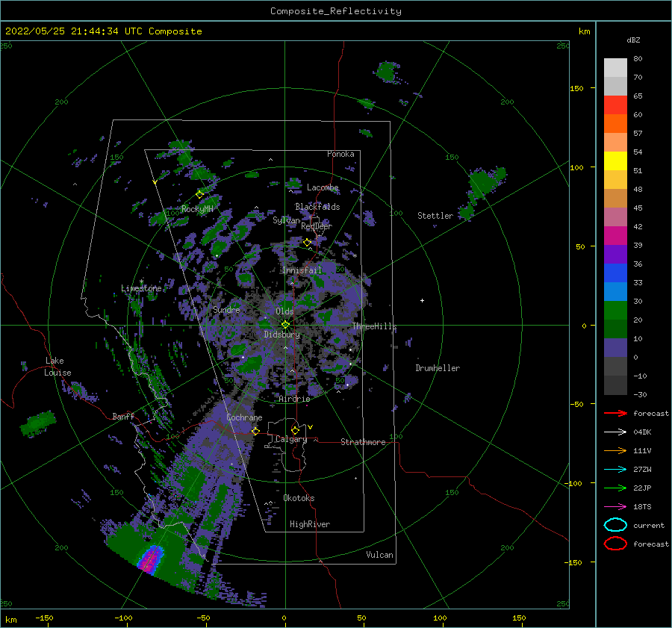672x628 pixels.
Task: Click the 57 value on the dBZ scale
Action: [x=638, y=133]
